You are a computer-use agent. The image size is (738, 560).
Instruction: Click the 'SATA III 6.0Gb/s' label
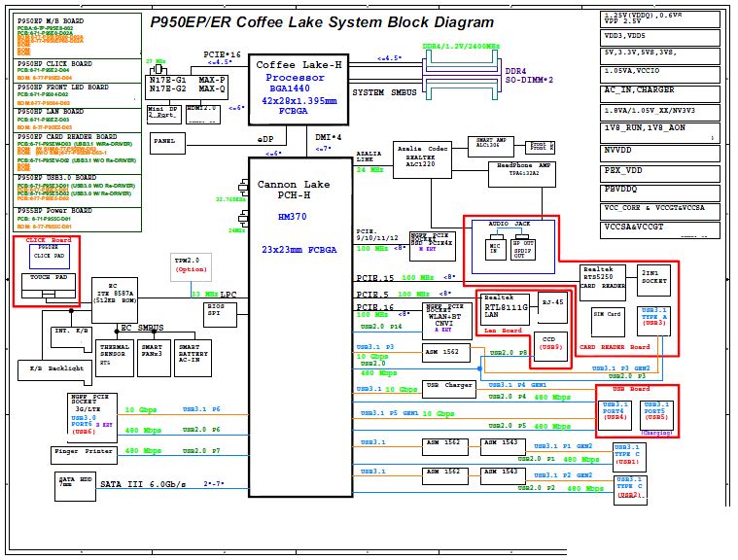(143, 484)
